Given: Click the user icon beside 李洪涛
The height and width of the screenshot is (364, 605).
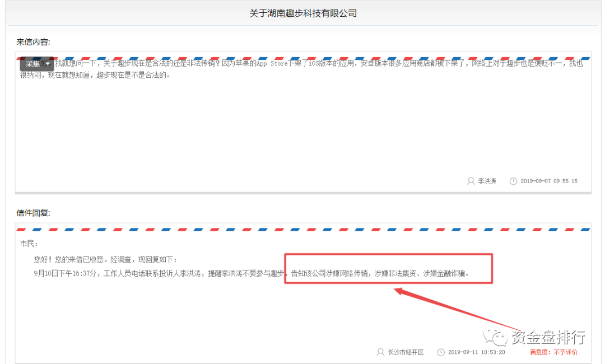Looking at the screenshot, I should click(x=471, y=181).
